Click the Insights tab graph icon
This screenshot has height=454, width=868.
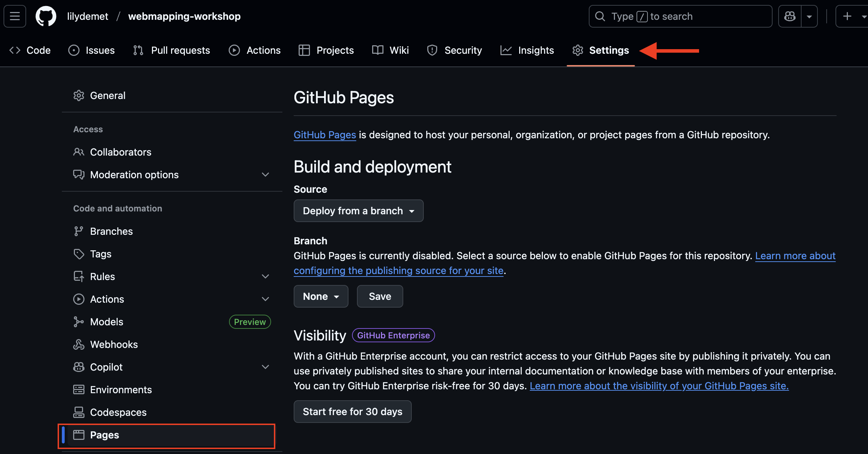506,50
